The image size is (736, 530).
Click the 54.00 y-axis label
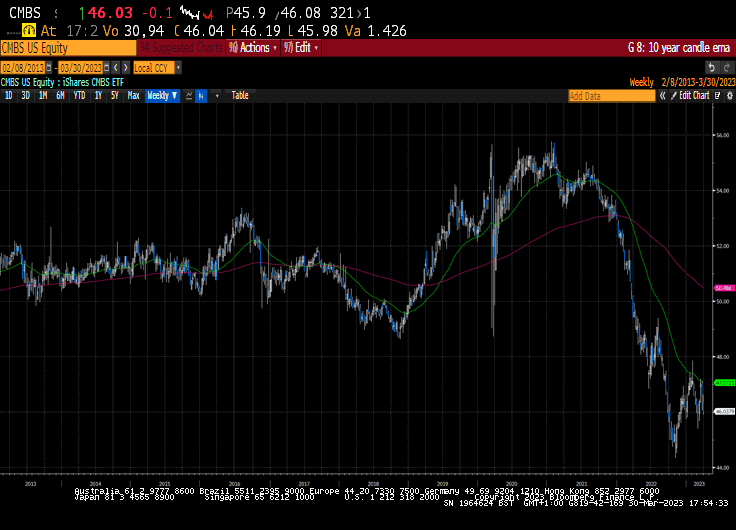[x=722, y=191]
